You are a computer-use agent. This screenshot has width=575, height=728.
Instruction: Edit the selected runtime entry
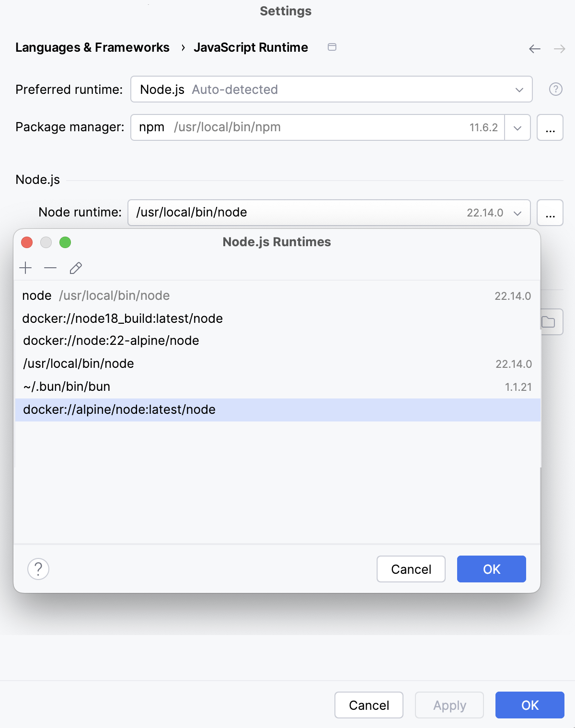coord(76,268)
